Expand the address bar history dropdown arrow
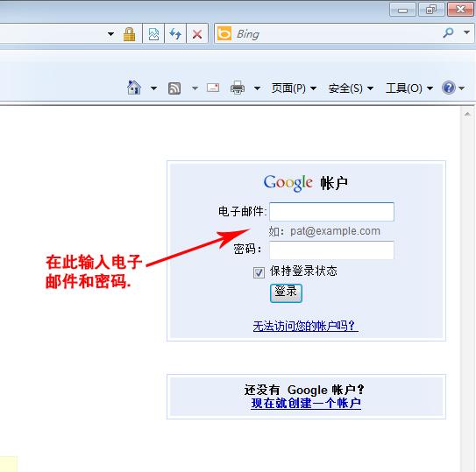This screenshot has width=476, height=472. (x=110, y=33)
